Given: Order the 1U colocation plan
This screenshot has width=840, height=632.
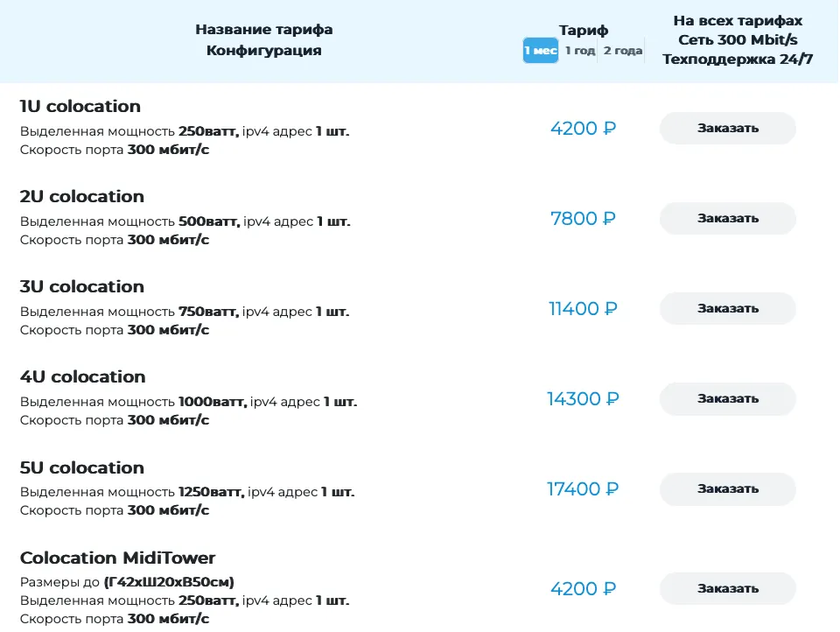Looking at the screenshot, I should click(727, 128).
